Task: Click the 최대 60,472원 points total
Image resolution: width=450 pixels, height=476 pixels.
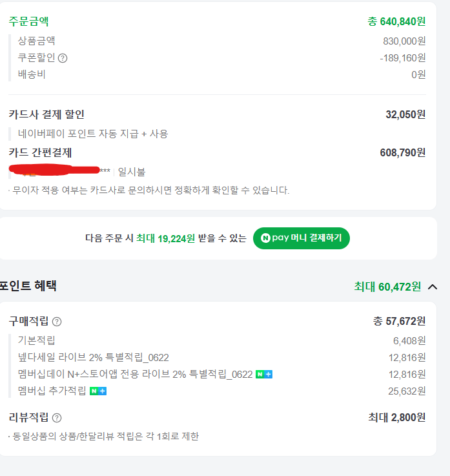Action: click(387, 287)
